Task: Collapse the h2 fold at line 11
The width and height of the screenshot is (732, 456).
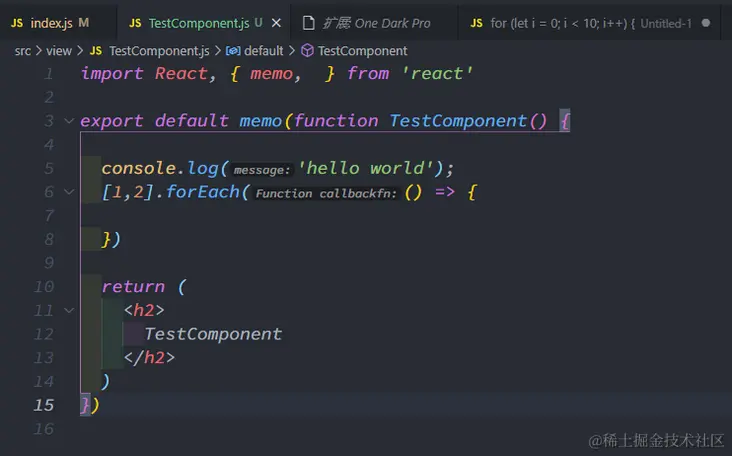Action: point(69,310)
